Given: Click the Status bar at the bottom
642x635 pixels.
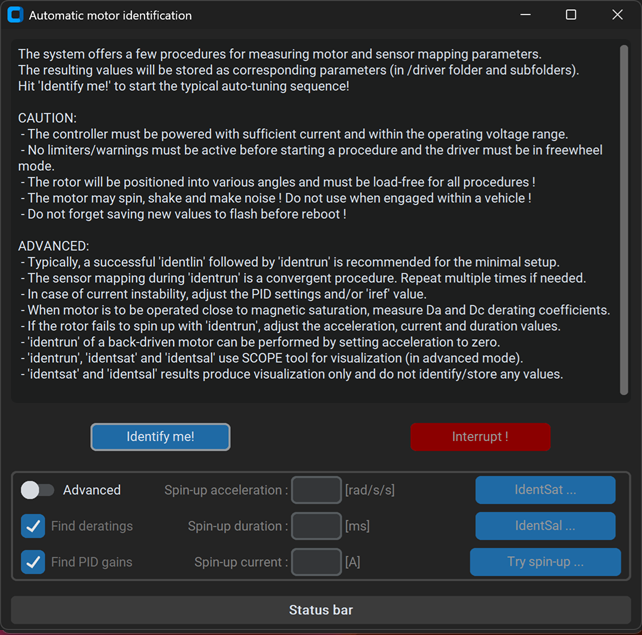Looking at the screenshot, I should 320,610.
